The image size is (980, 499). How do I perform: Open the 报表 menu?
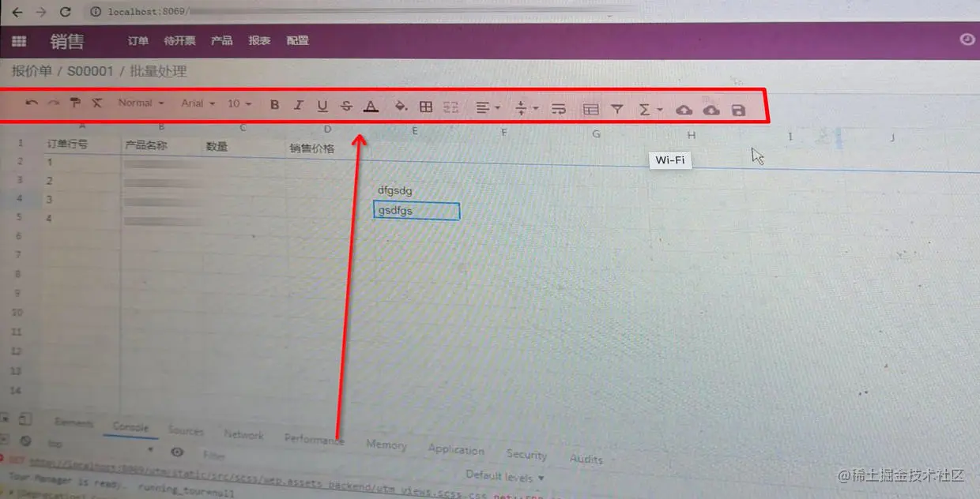(259, 40)
